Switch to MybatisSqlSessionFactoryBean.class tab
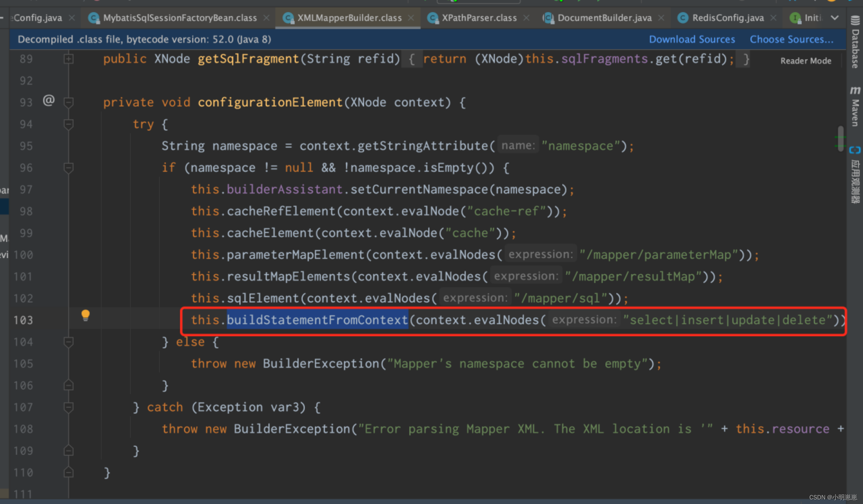The width and height of the screenshot is (863, 504). click(x=180, y=17)
